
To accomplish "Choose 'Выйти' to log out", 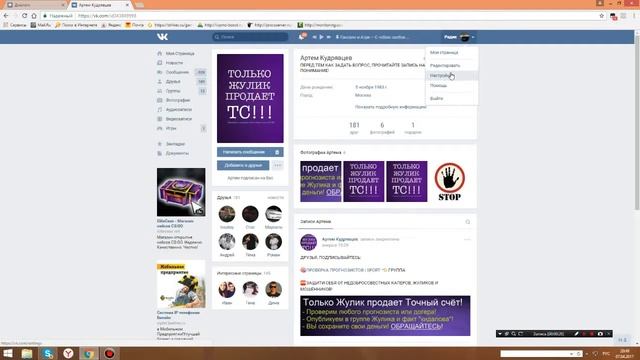I will coord(436,98).
